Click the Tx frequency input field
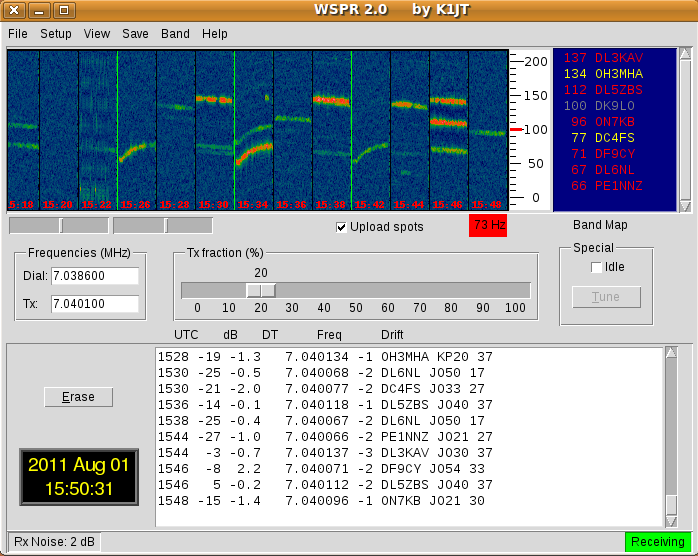 tap(95, 304)
